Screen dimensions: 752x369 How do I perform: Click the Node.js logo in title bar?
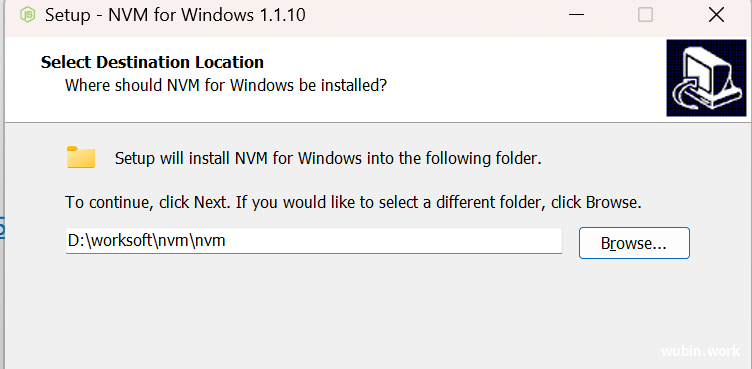[x=27, y=15]
